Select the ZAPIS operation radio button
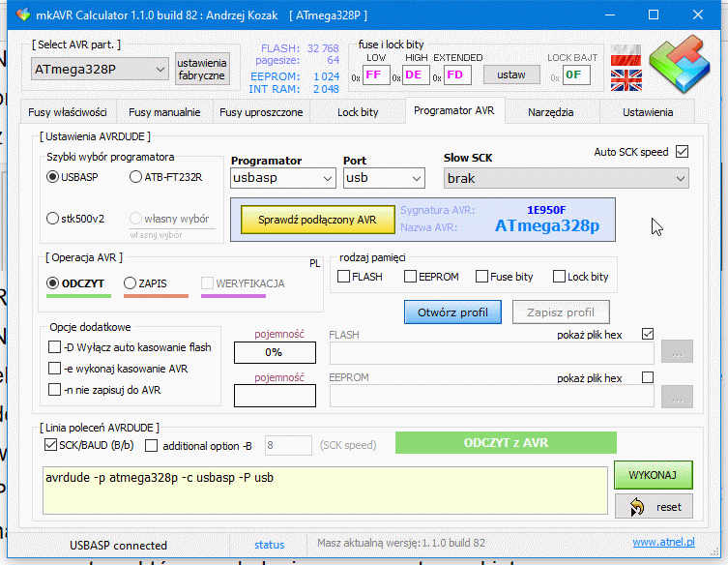The width and height of the screenshot is (728, 565). click(x=131, y=283)
